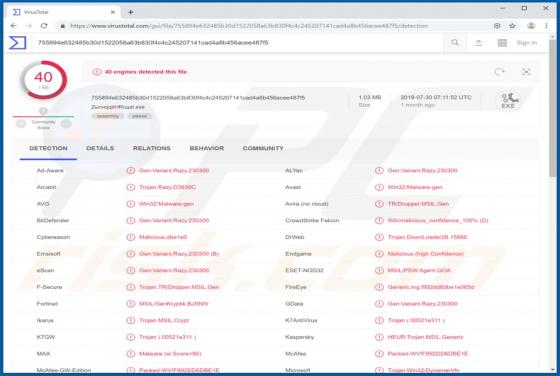Click the file size 1.03 MB
The height and width of the screenshot is (376, 560).
tap(370, 97)
